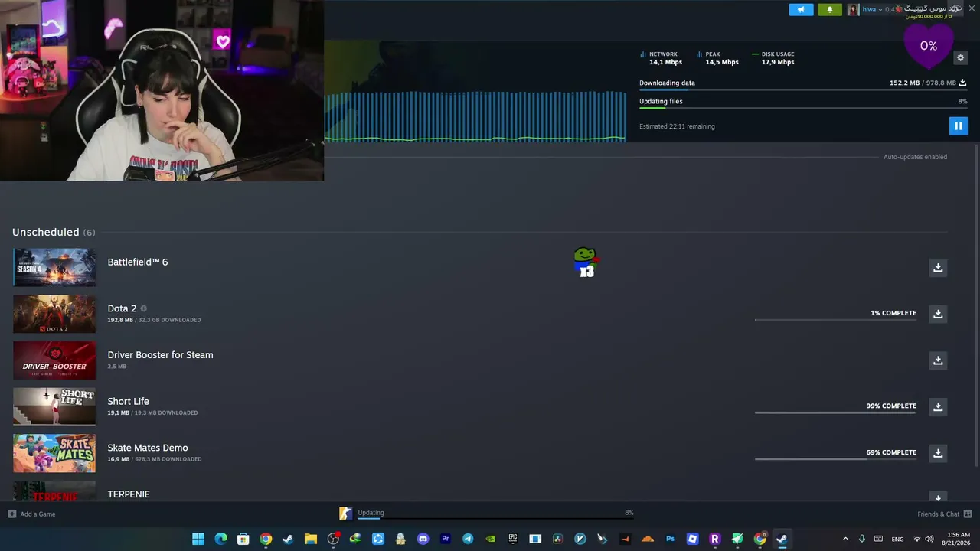Click the download data icon beside 978,8 MB

point(962,83)
